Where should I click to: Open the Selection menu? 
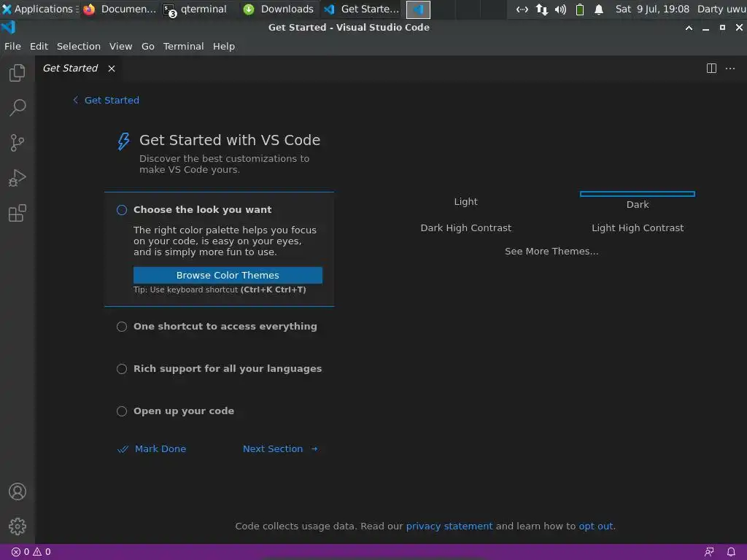79,46
